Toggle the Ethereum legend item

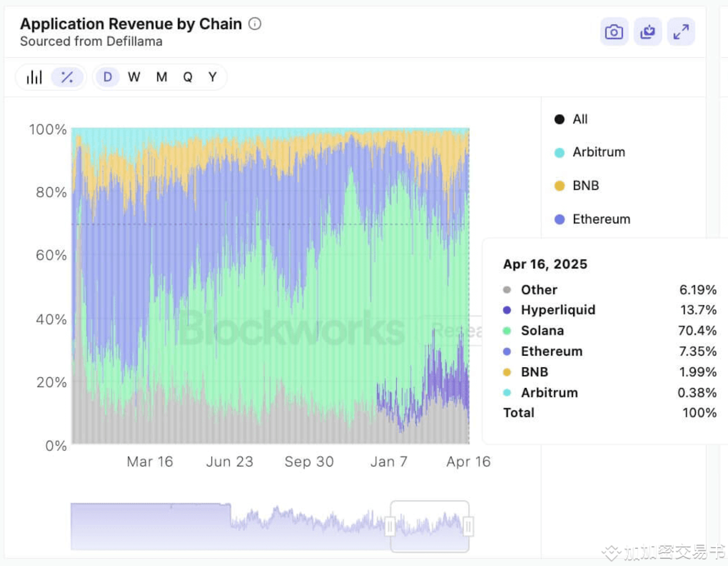[x=592, y=219]
